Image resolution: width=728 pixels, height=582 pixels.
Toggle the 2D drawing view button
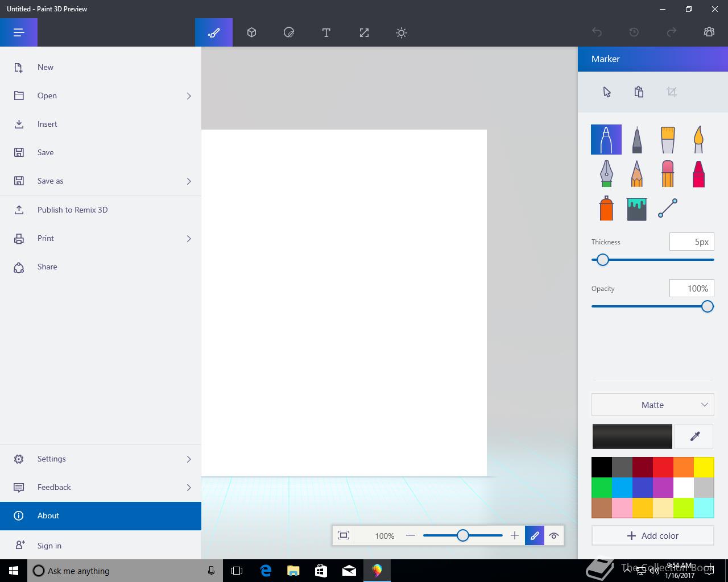coord(535,535)
